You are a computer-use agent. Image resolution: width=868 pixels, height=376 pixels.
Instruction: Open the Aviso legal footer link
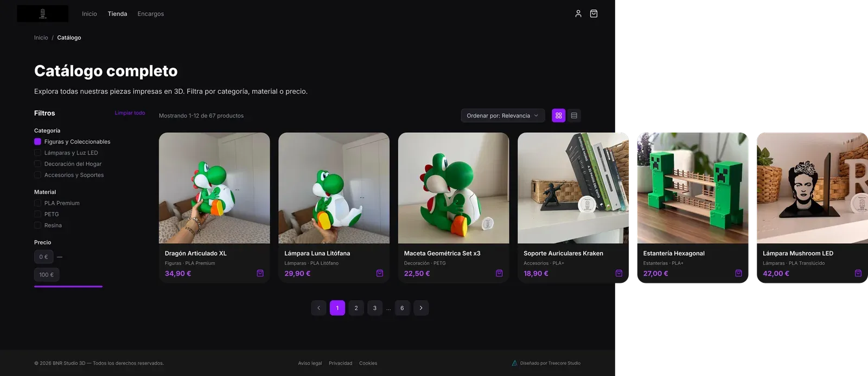point(310,363)
